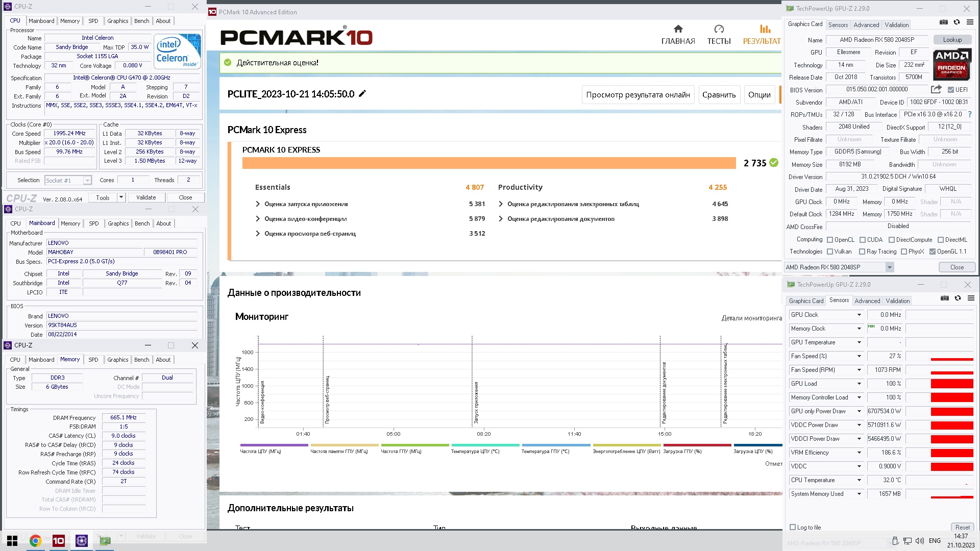
Task: Expand Оценка редактирования документов row
Action: tap(501, 219)
